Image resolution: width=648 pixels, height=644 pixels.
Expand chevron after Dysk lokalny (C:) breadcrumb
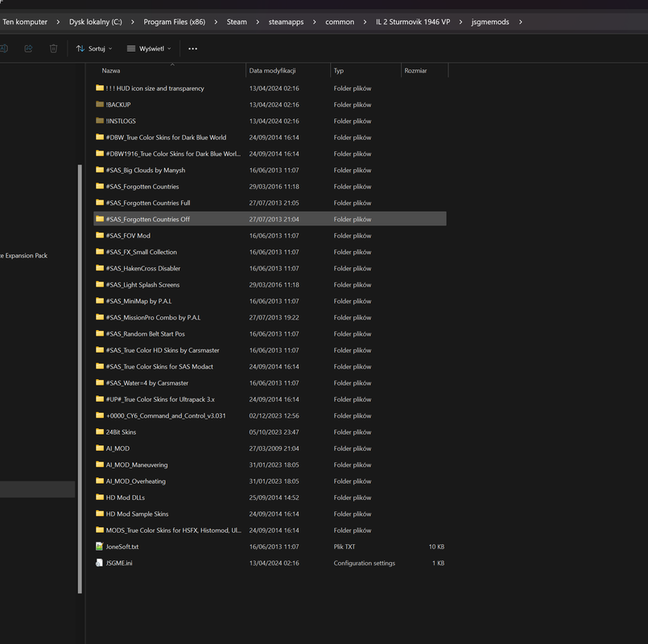click(133, 22)
